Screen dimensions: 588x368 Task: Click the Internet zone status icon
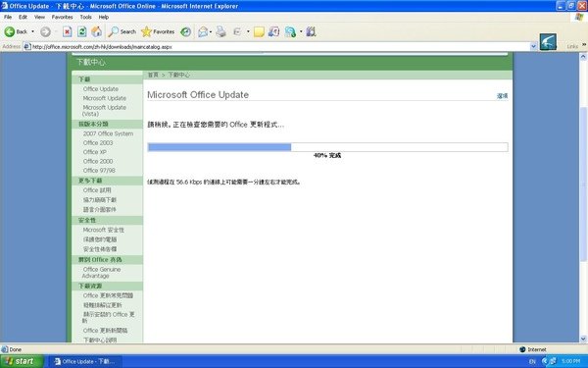[522, 349]
